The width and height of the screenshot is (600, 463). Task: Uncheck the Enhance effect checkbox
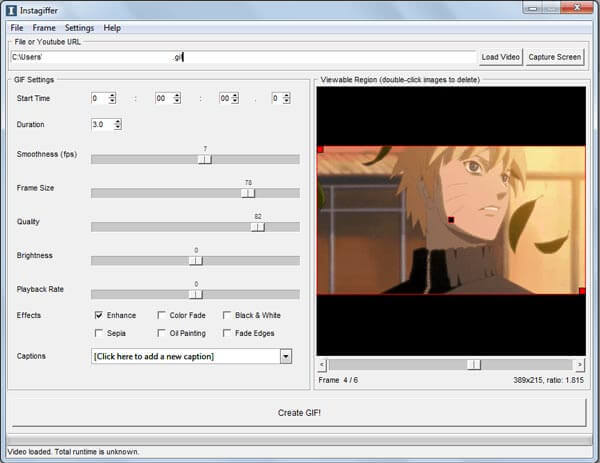tap(99, 315)
